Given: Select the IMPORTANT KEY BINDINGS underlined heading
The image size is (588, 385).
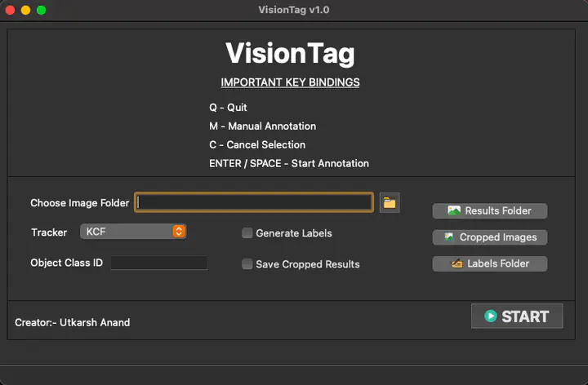Looking at the screenshot, I should point(290,82).
